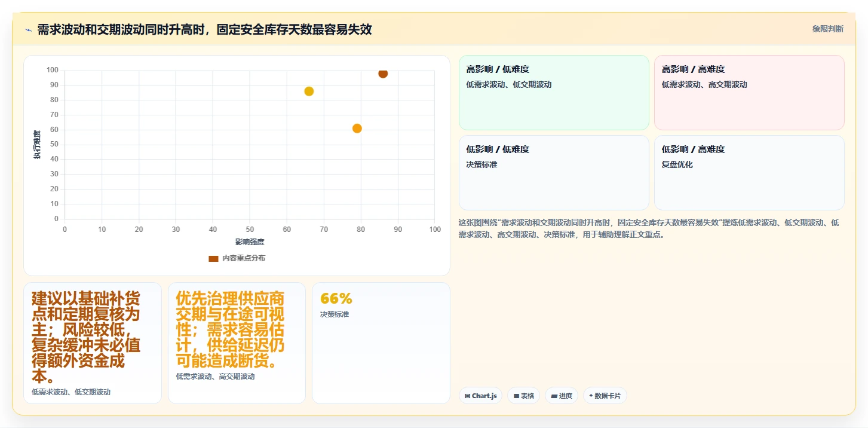Click the 表格 tag chip
868x428 pixels.
(x=523, y=396)
